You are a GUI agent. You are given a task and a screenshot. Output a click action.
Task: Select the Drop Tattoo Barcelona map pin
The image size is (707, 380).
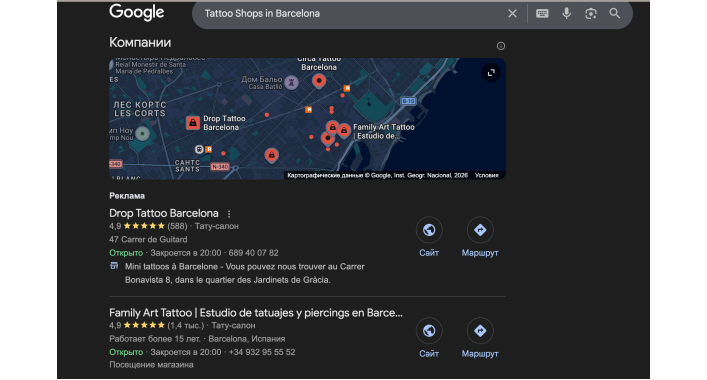pyautogui.click(x=193, y=123)
